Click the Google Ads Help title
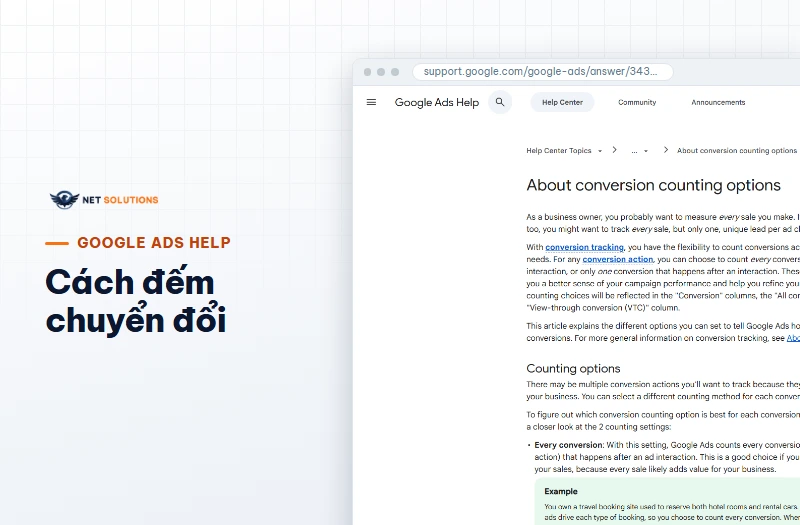The width and height of the screenshot is (800, 525). (x=437, y=102)
